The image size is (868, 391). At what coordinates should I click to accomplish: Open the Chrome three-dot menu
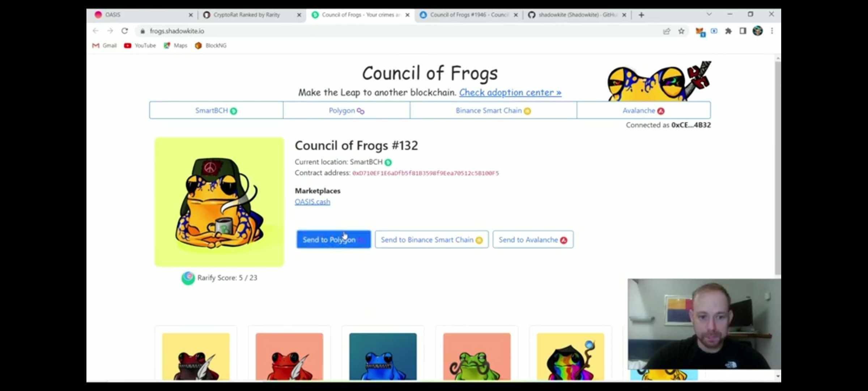[772, 31]
